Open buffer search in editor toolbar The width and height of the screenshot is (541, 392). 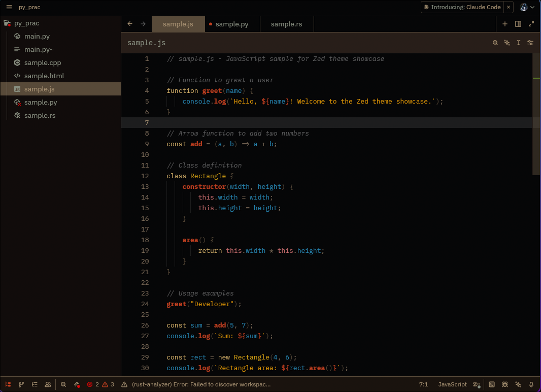coord(495,43)
